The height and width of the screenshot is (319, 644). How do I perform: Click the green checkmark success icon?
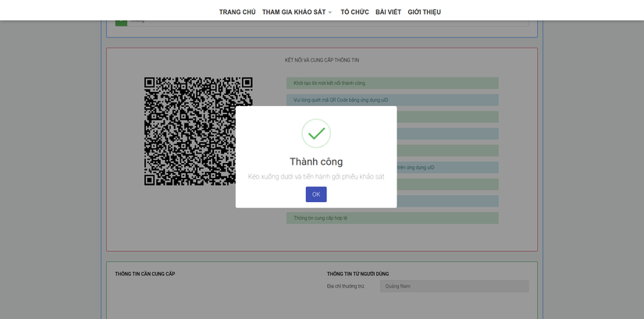pos(316,133)
